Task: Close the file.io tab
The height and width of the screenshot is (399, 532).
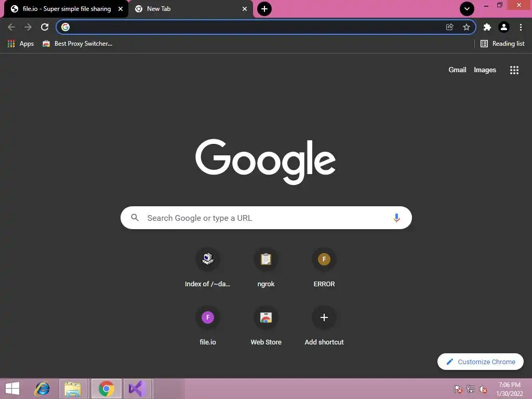Action: coord(121,9)
